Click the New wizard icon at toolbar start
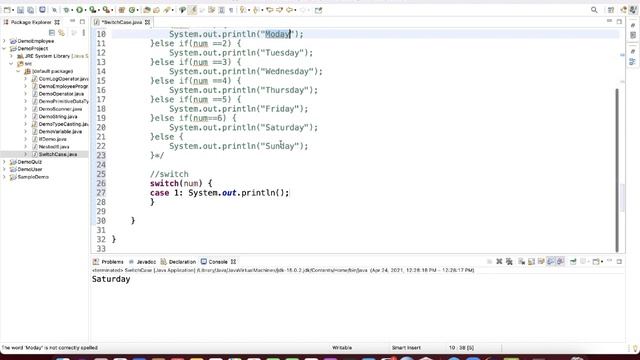Image resolution: width=640 pixels, height=360 pixels. [7, 10]
